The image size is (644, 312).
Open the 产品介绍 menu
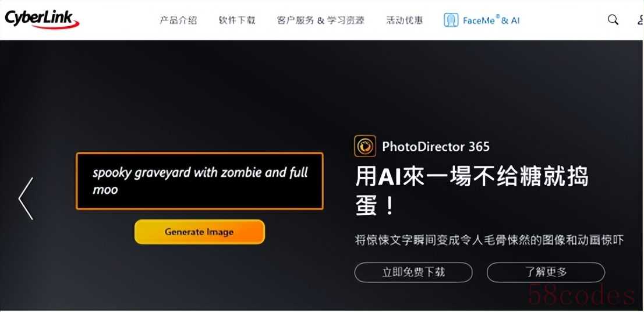178,20
